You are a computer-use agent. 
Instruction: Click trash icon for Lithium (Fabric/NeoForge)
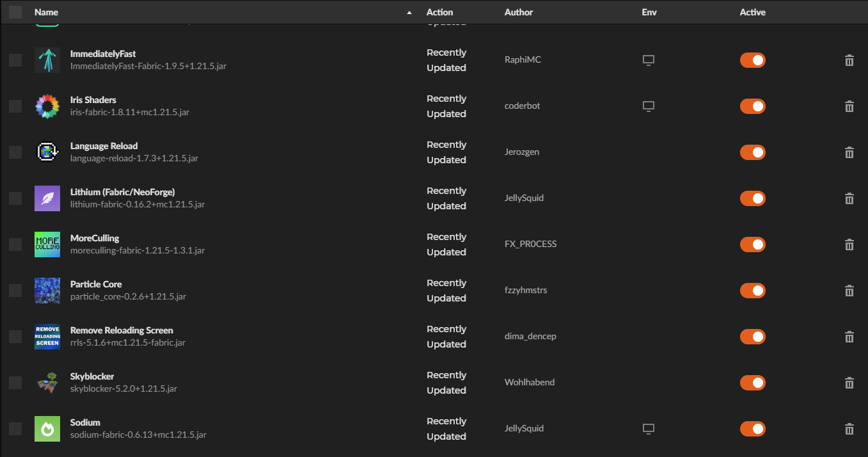(849, 198)
